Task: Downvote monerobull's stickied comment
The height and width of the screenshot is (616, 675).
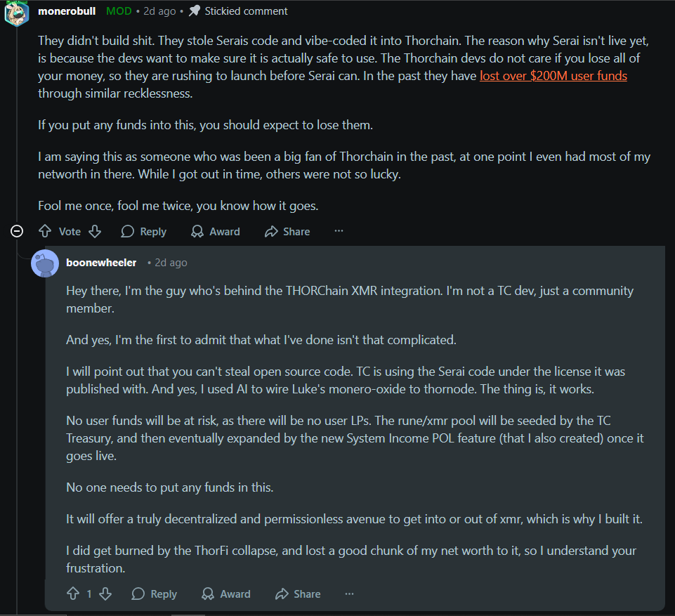Action: click(95, 231)
